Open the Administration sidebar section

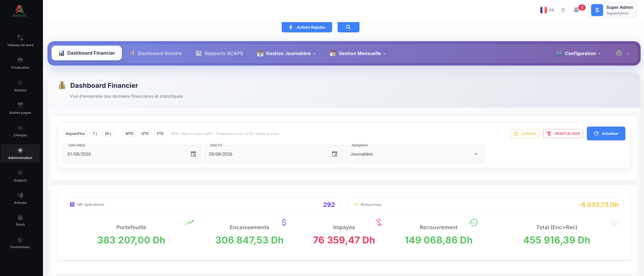[x=20, y=154]
